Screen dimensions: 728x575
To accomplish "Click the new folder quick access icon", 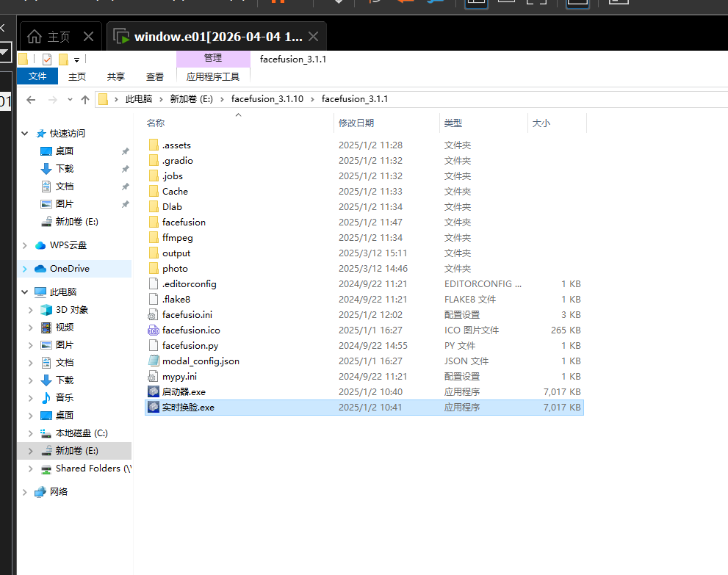I will click(x=64, y=59).
